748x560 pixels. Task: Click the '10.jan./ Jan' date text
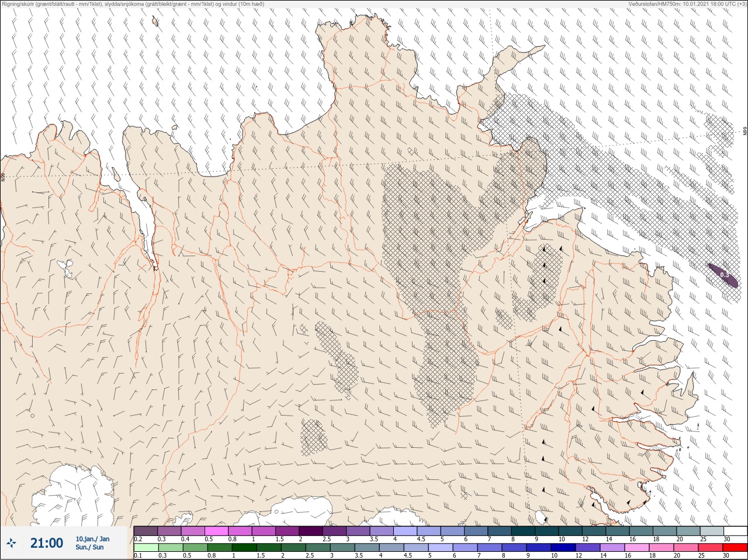tap(92, 539)
